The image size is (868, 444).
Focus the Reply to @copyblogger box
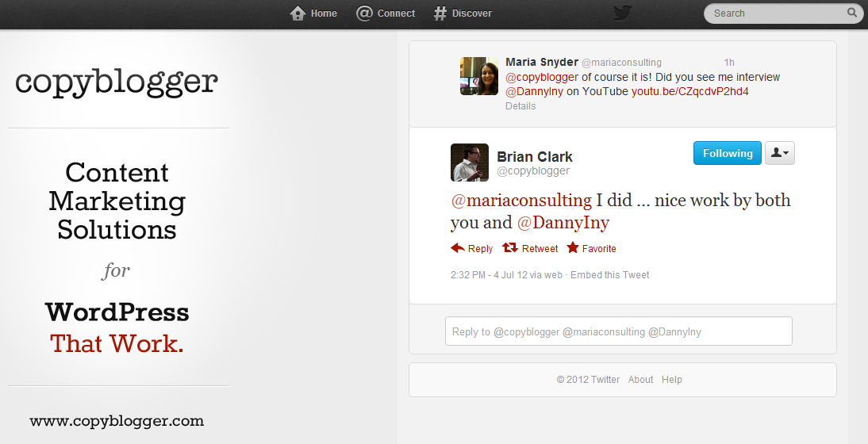tap(618, 331)
